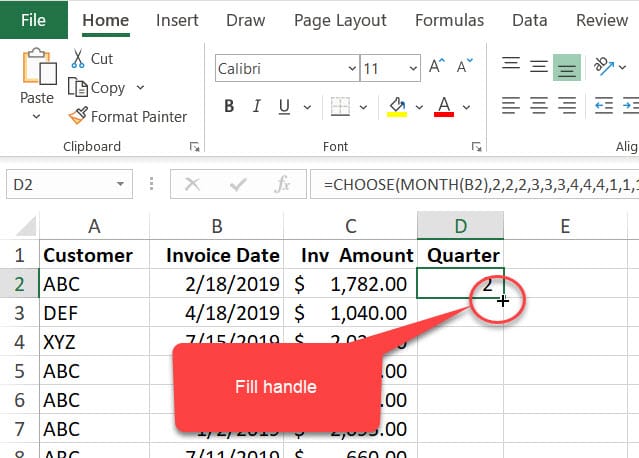Increase font size with larger A icon
Image resolution: width=639 pixels, height=458 pixels.
[x=436, y=68]
